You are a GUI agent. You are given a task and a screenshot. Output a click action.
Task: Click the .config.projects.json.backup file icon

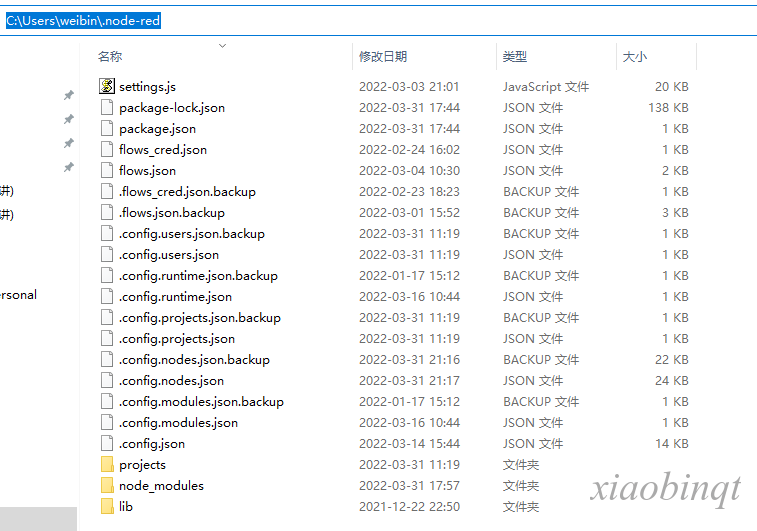tap(107, 317)
